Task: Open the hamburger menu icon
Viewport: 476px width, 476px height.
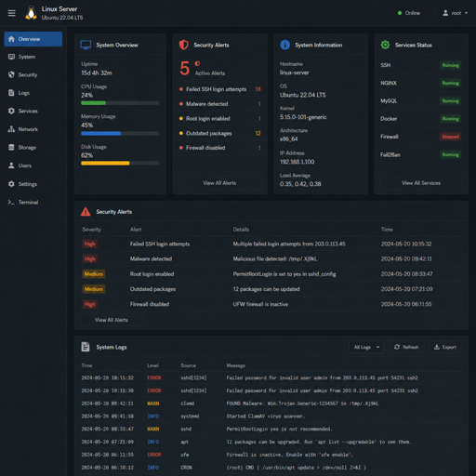Action: [12, 13]
